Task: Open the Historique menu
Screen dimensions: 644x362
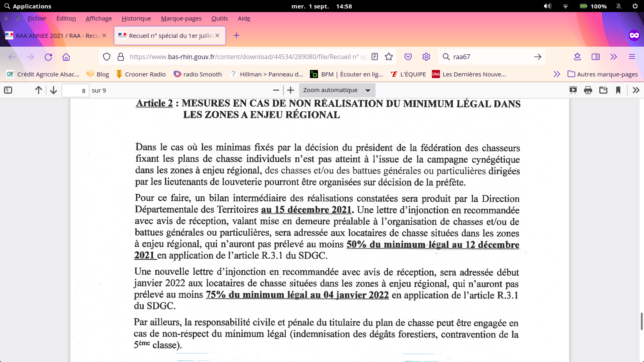Action: point(136,18)
